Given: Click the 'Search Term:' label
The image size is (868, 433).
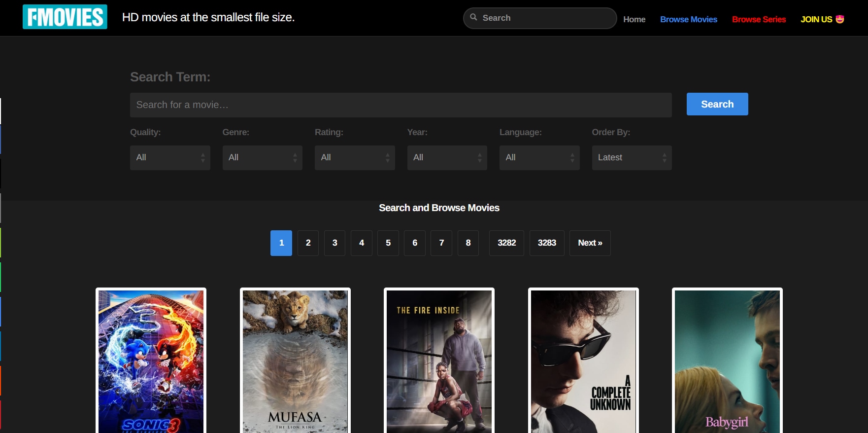Looking at the screenshot, I should pos(170,77).
